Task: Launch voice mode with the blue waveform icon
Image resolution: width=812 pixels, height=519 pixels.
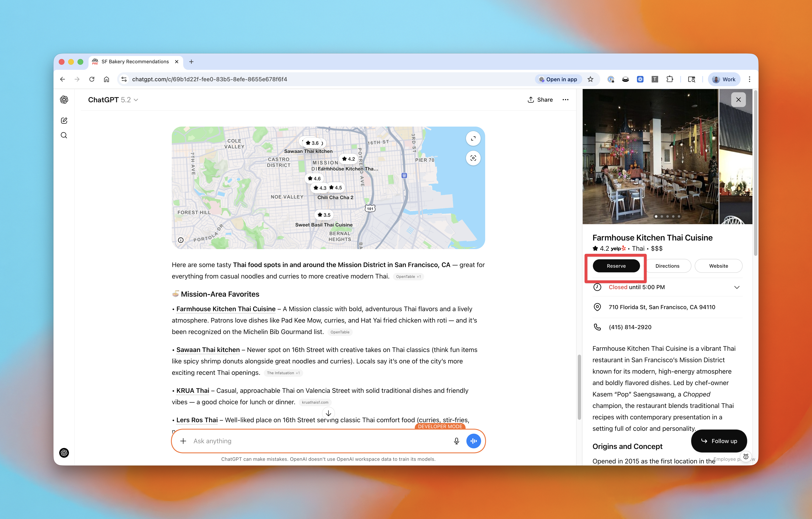Action: (x=474, y=441)
